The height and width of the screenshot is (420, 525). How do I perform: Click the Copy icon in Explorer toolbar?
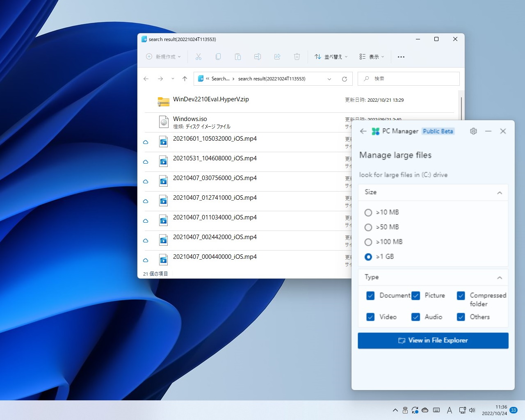click(x=218, y=57)
